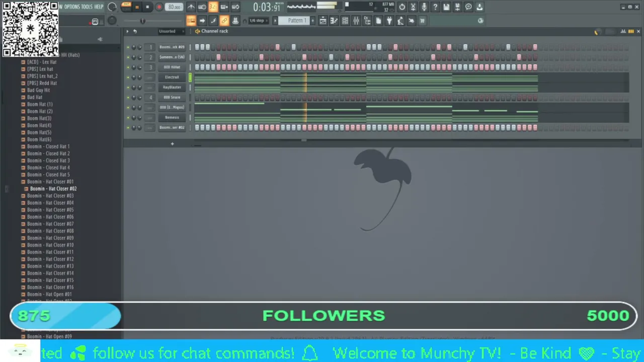This screenshot has width=644, height=362.
Task: Select the RayBlaster channel button
Action: pyautogui.click(x=172, y=87)
